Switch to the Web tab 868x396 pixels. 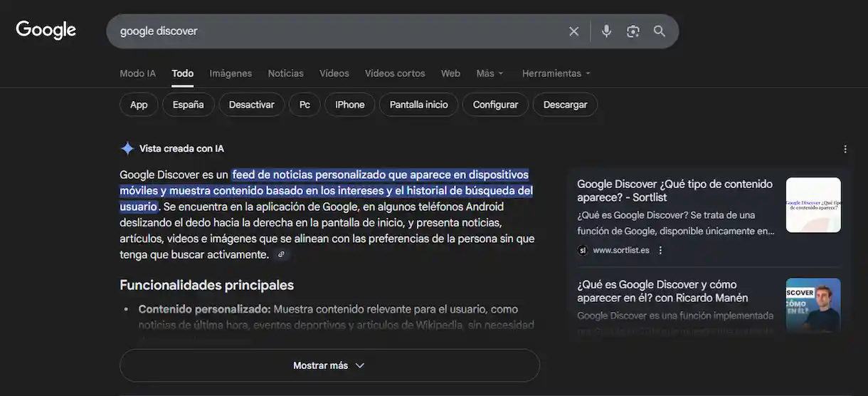(x=450, y=73)
